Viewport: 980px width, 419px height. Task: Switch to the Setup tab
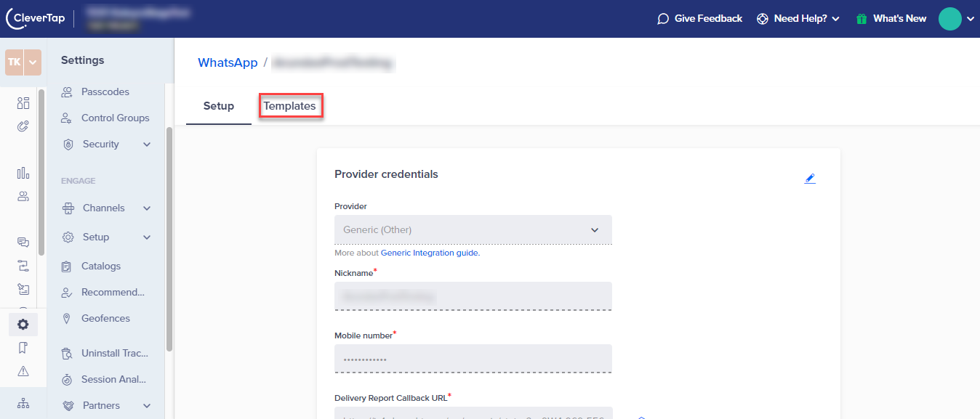coord(219,106)
